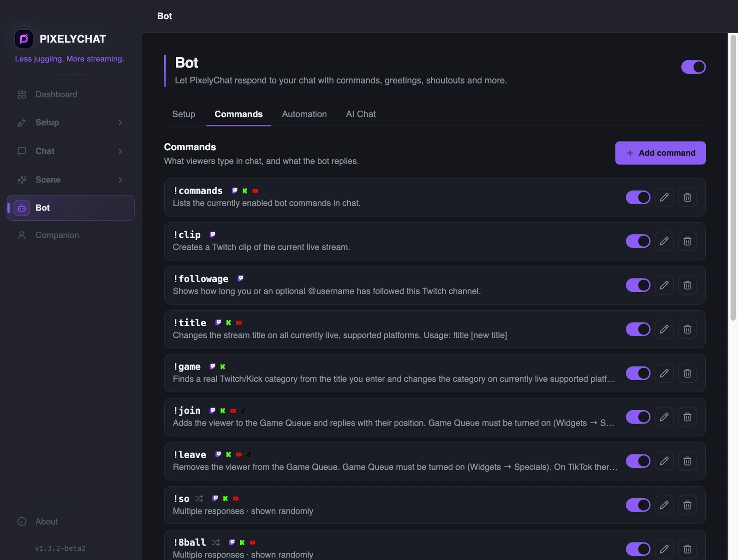
Task: Edit the !game command
Action: pyautogui.click(x=664, y=373)
